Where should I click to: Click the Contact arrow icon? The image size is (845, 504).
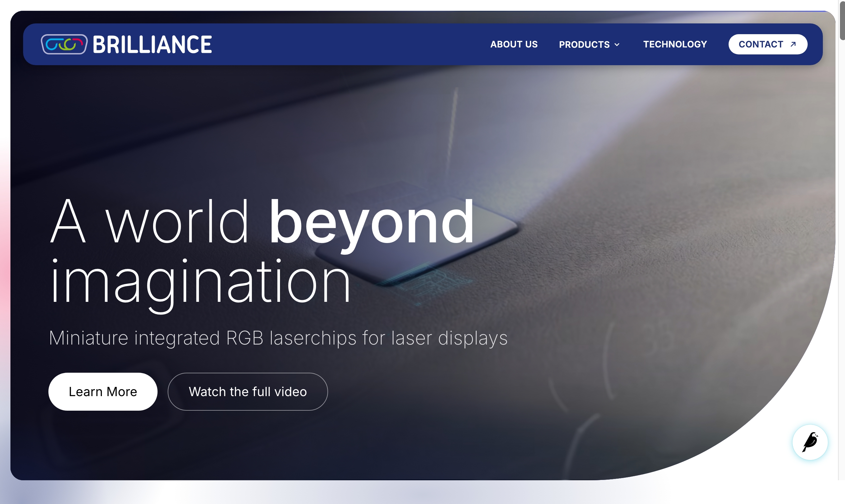[793, 44]
